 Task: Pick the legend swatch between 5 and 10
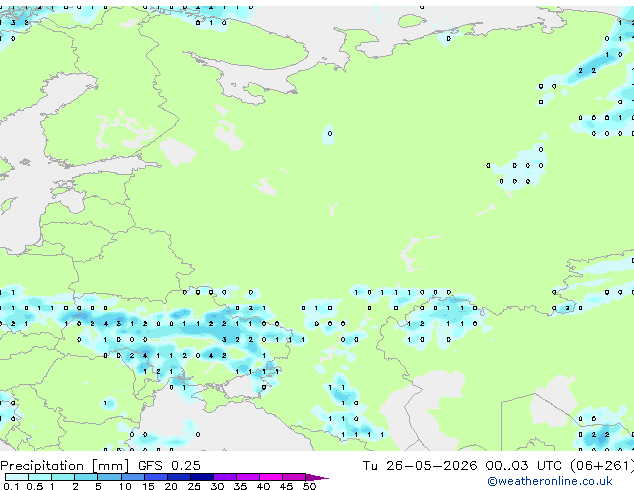coord(109,477)
